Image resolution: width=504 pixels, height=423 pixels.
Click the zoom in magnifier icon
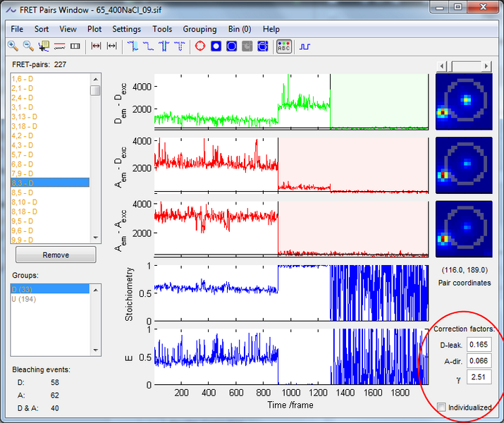(13, 47)
